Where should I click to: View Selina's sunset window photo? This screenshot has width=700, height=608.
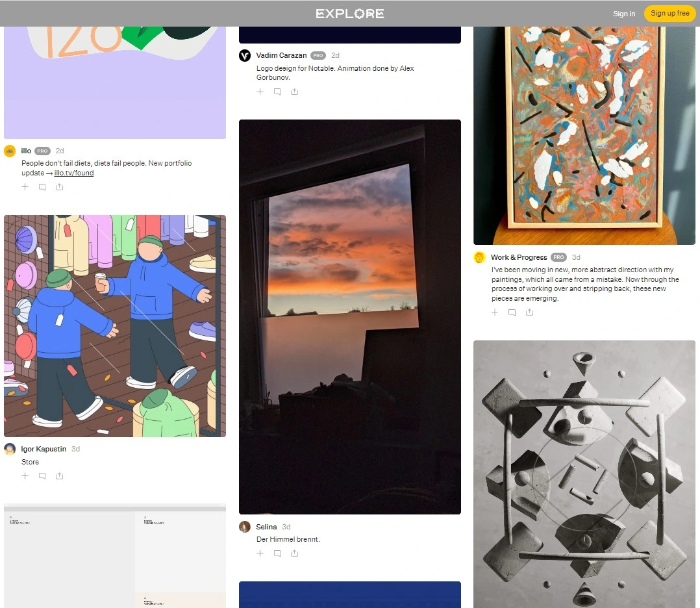click(350, 317)
